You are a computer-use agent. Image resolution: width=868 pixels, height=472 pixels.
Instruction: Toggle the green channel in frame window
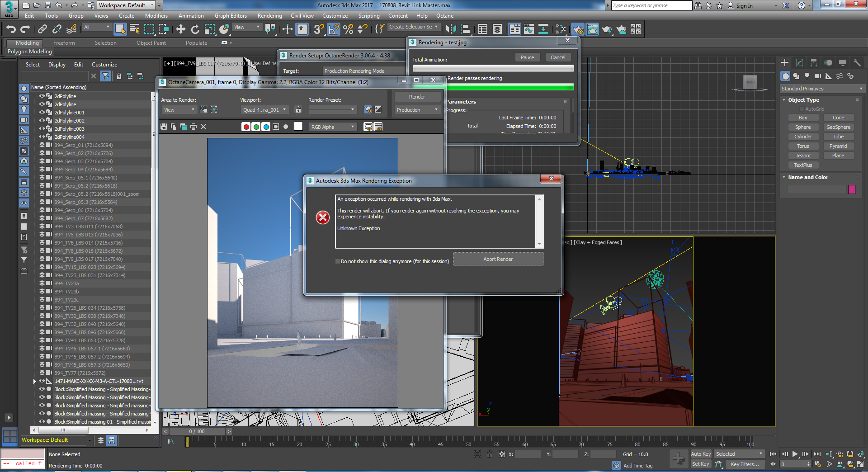click(x=256, y=127)
